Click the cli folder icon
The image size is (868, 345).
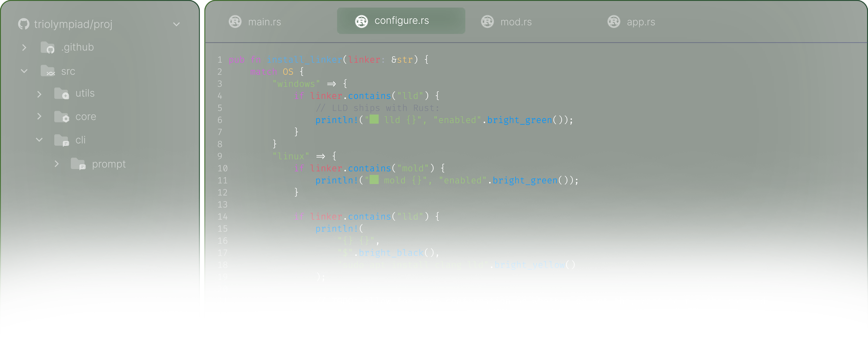(61, 140)
